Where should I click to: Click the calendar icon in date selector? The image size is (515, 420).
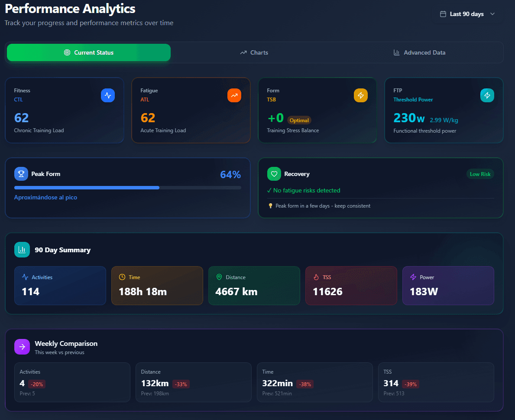(x=443, y=13)
